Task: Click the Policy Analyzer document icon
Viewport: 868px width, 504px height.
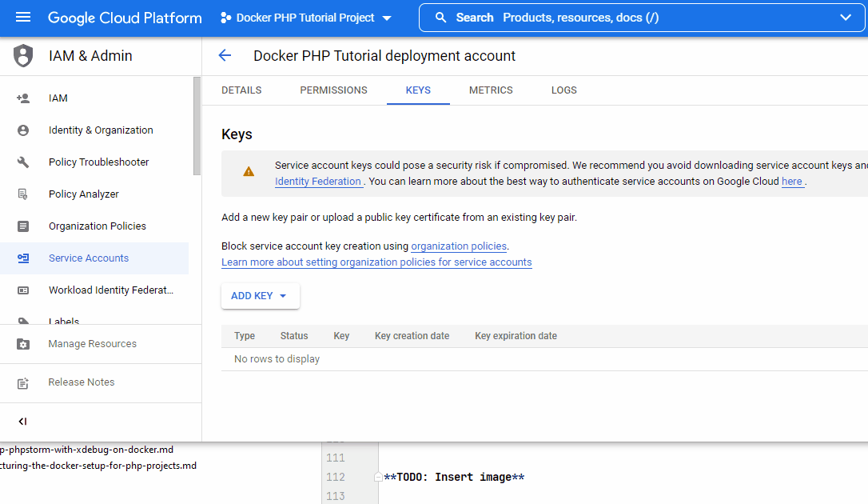Action: pyautogui.click(x=23, y=194)
